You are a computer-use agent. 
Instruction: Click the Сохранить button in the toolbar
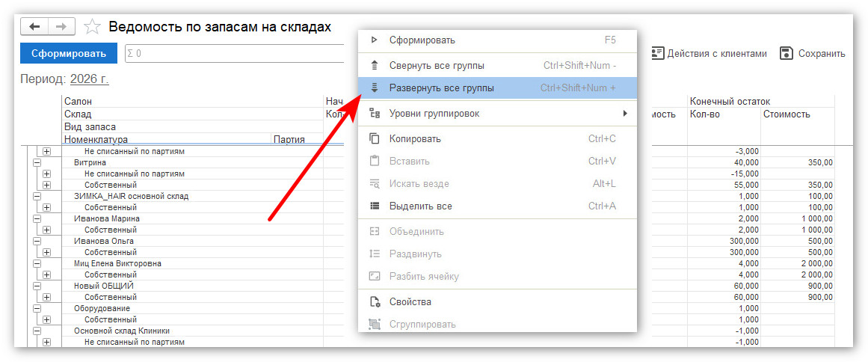[813, 54]
